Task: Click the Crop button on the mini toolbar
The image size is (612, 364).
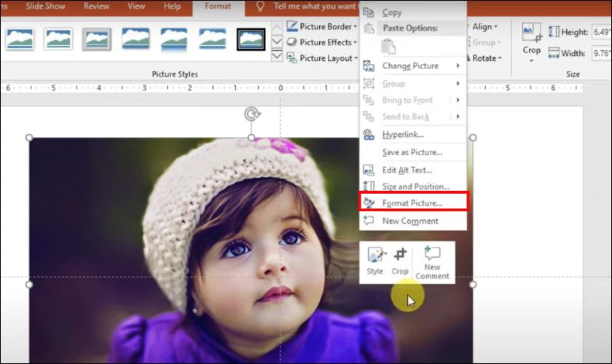Action: click(400, 261)
